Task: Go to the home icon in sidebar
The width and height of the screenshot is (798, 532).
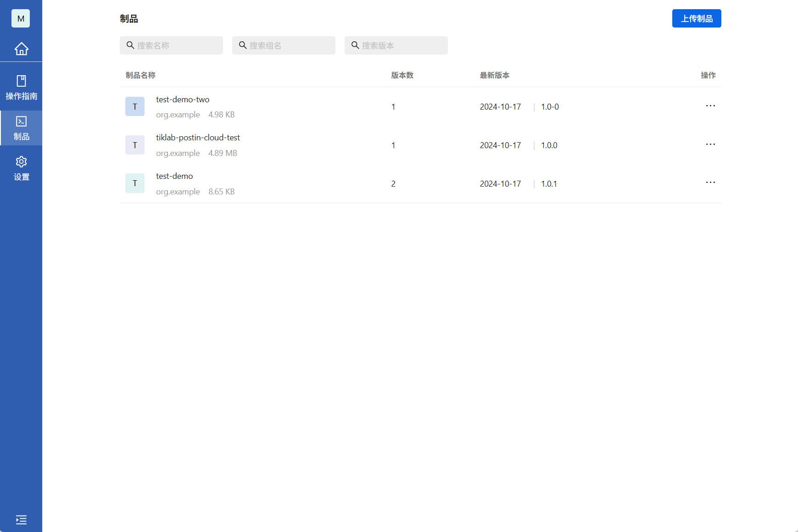Action: [x=21, y=49]
